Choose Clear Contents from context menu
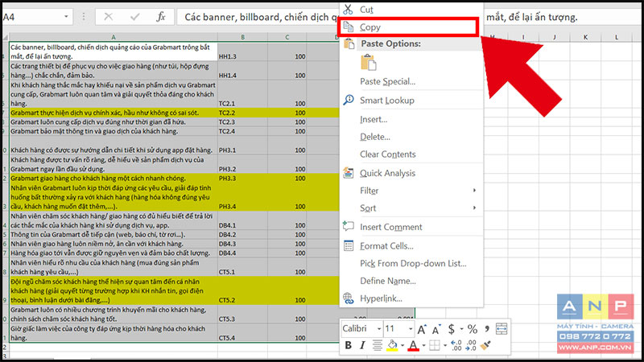 (x=411, y=154)
